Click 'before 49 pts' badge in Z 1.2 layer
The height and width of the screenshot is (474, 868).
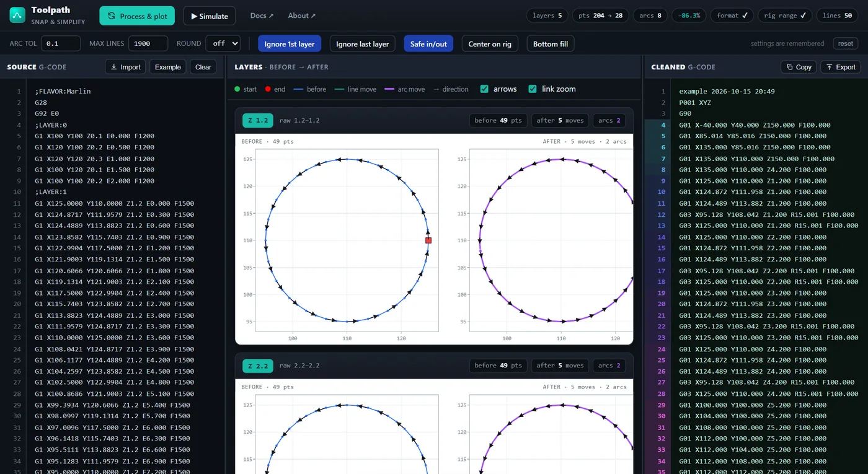(498, 120)
